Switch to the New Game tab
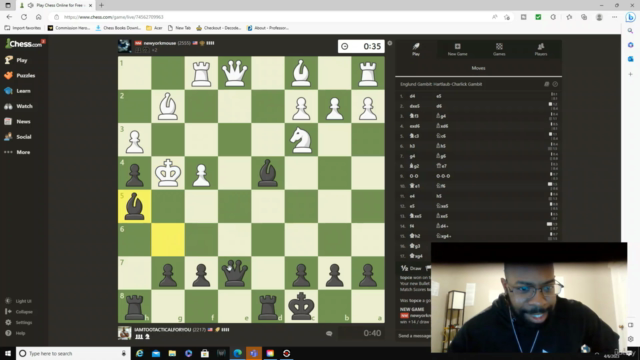 (458, 49)
